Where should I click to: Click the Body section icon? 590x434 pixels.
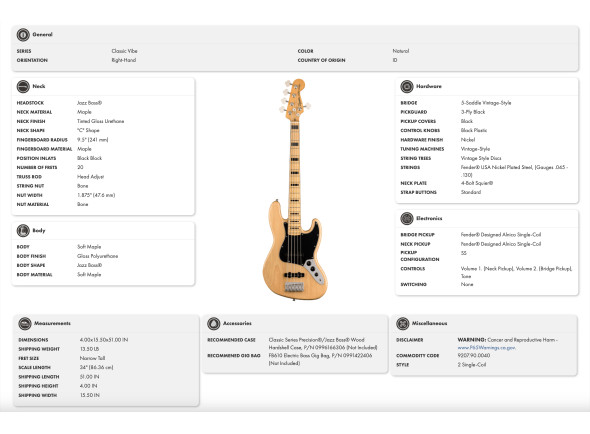click(x=23, y=230)
